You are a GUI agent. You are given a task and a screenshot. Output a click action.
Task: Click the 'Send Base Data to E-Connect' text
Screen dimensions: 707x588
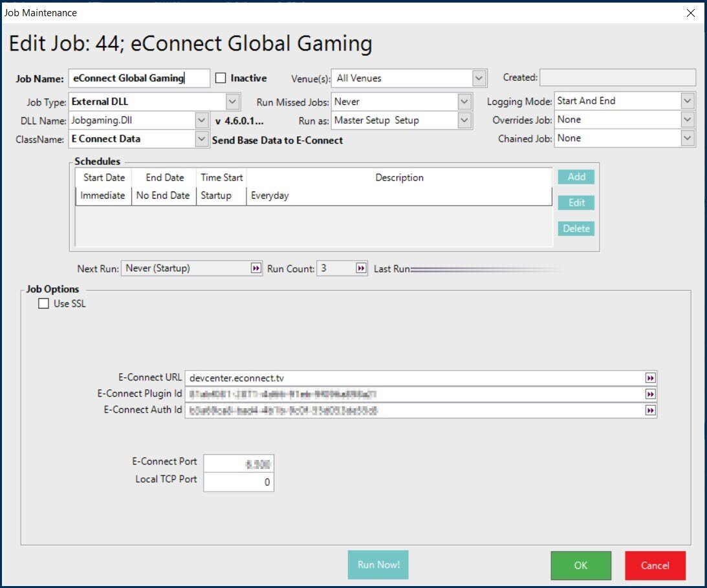[277, 140]
